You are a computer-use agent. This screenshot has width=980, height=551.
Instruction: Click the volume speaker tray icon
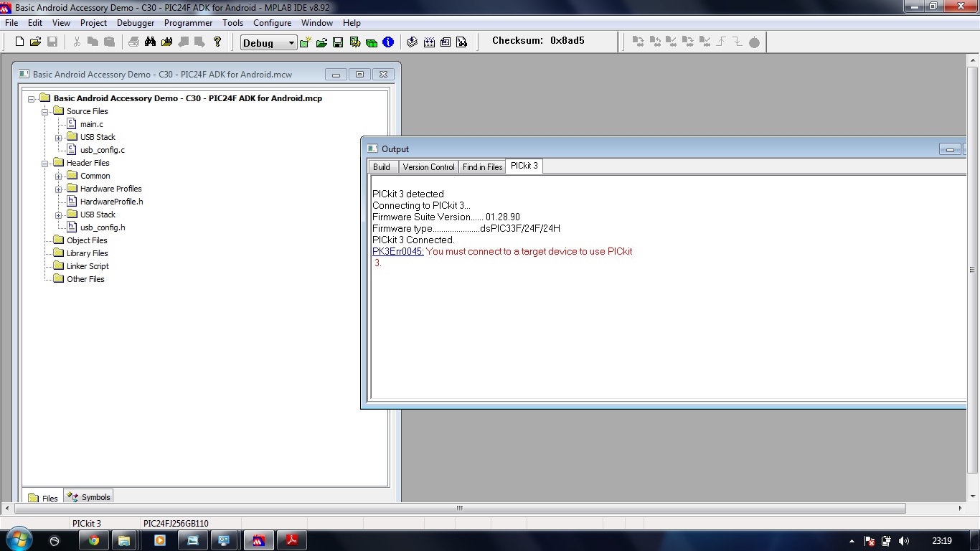(903, 541)
